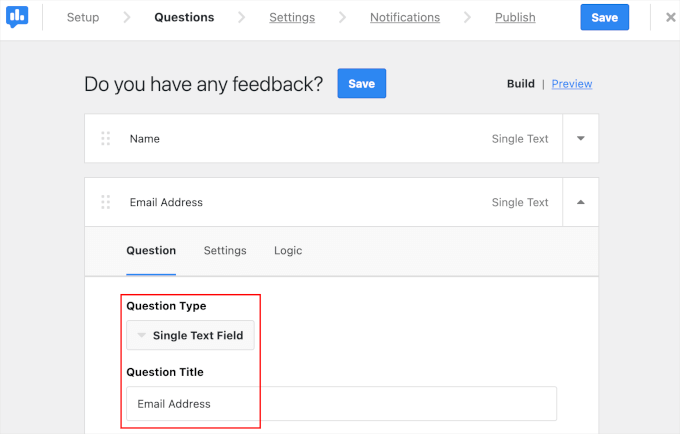680x434 pixels.
Task: Click the drag handle for Name question
Action: (106, 139)
